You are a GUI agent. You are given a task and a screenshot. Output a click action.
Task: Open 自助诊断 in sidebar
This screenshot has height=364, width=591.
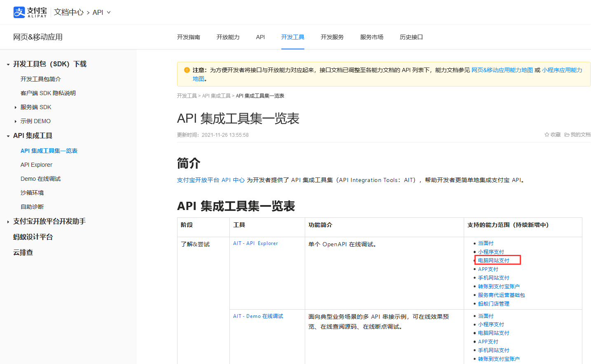[32, 207]
